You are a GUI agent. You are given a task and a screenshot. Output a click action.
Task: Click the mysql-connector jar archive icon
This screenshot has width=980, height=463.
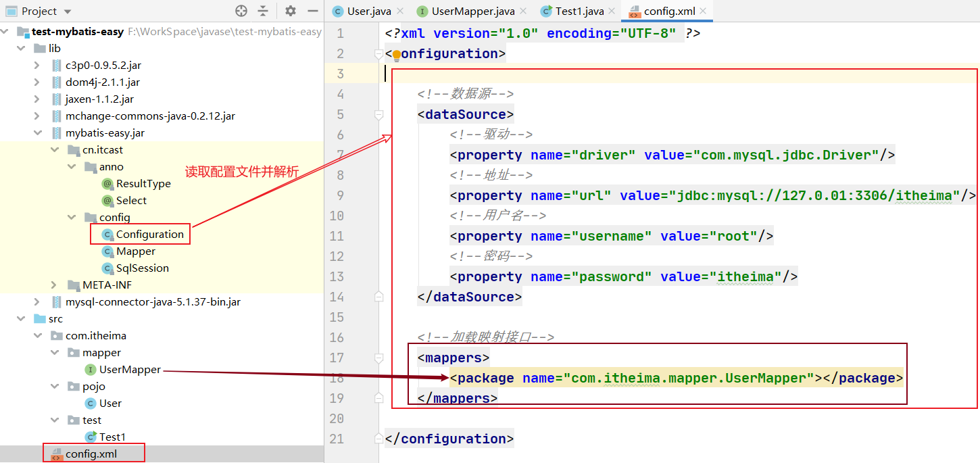pyautogui.click(x=56, y=301)
